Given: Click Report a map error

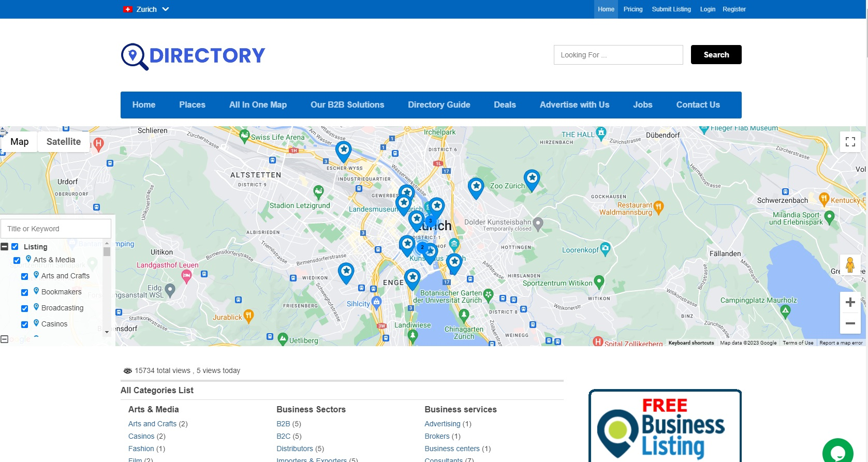Looking at the screenshot, I should [x=841, y=343].
